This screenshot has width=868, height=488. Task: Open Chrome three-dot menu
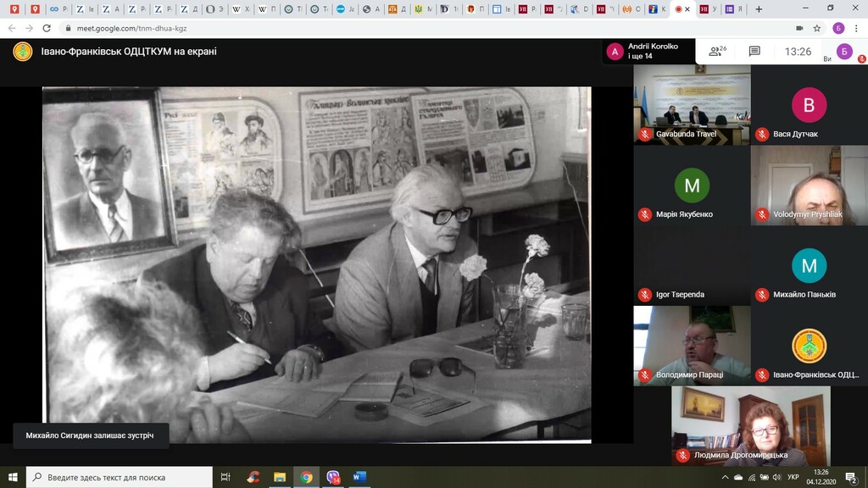pyautogui.click(x=856, y=28)
